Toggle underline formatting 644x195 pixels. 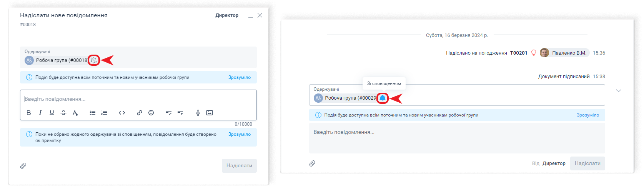52,113
